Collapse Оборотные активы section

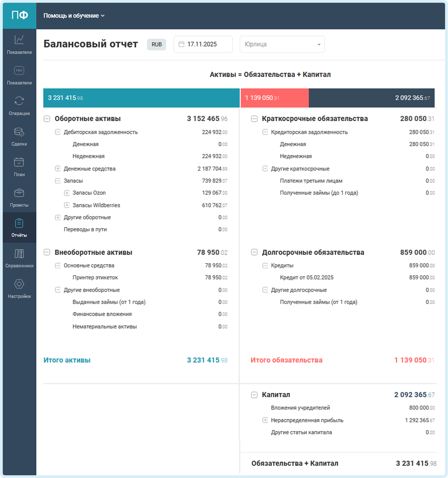[47, 119]
